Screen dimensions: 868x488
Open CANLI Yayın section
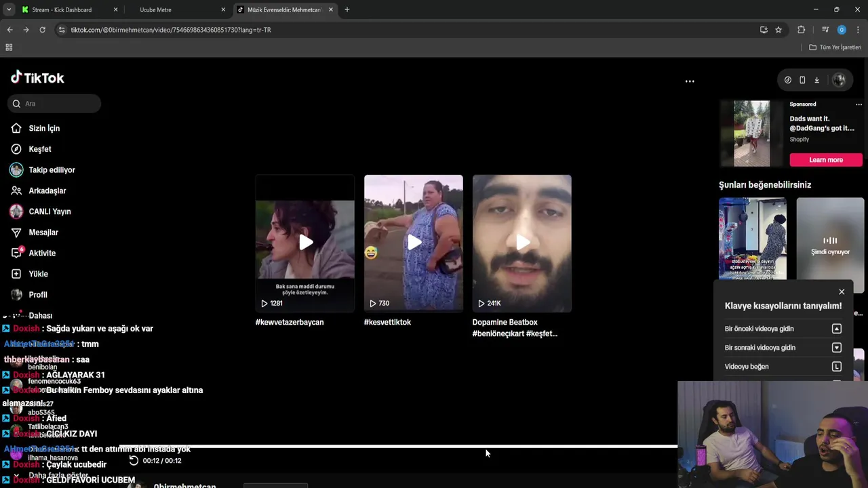[50, 211]
